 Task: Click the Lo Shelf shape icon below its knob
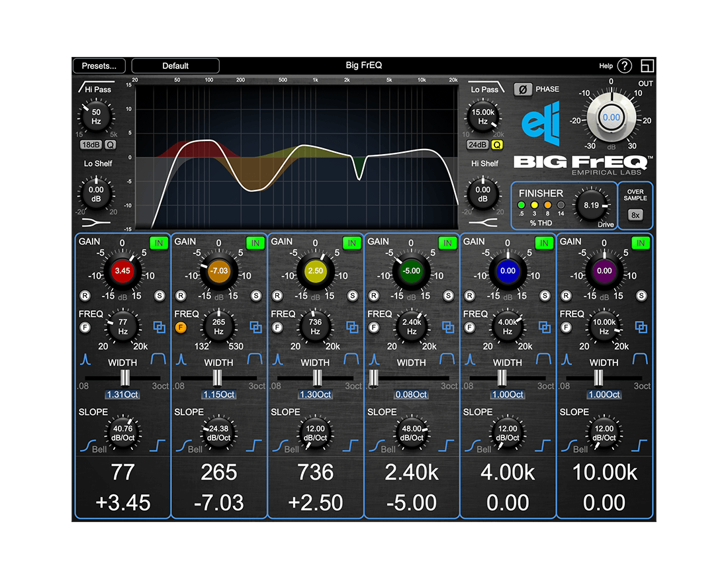point(95,223)
